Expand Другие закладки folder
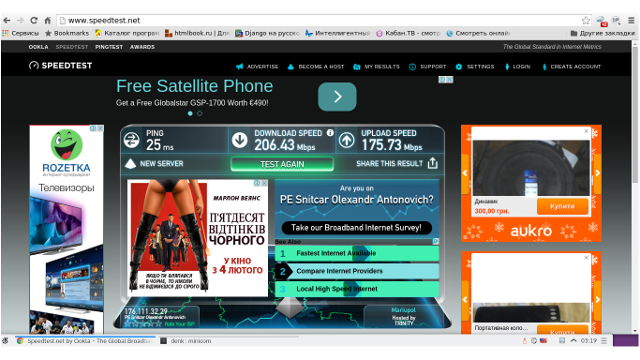The image size is (640, 360). point(602,33)
